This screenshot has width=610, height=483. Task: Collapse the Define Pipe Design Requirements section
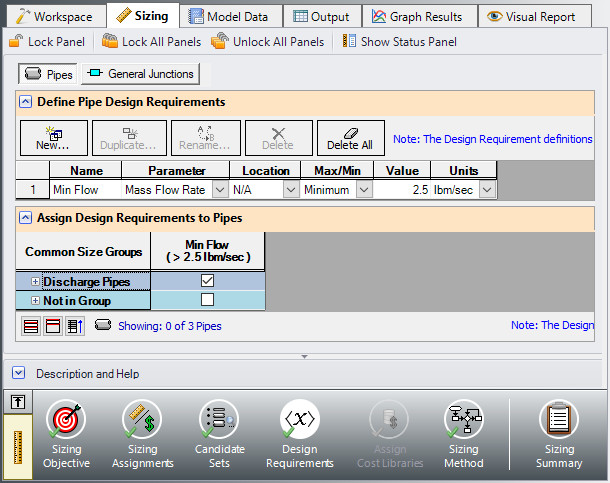pyautogui.click(x=26, y=102)
